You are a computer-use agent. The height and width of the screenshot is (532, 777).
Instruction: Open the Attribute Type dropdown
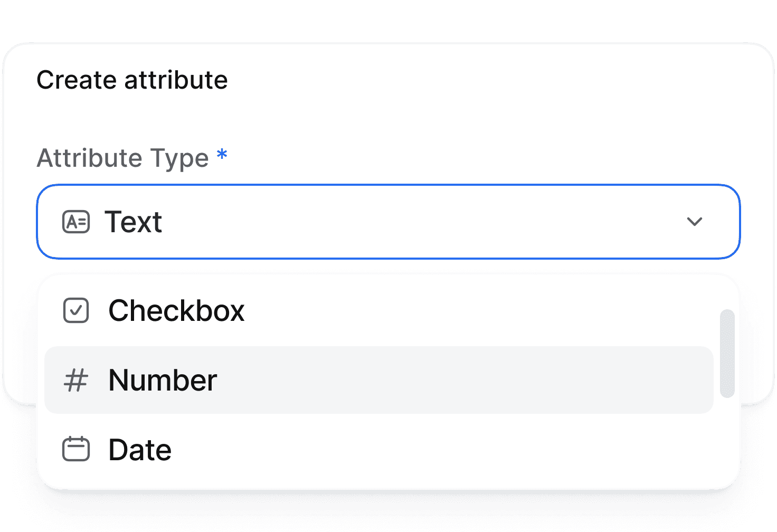(388, 222)
